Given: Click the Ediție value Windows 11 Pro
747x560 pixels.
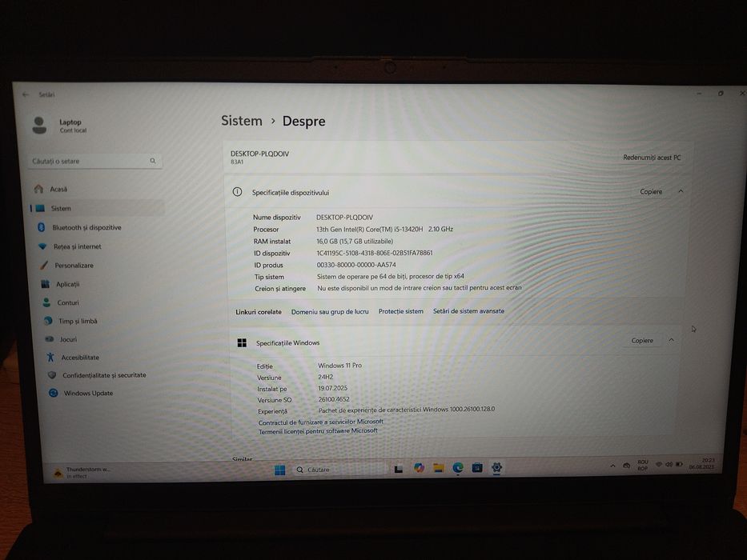Looking at the screenshot, I should click(339, 366).
